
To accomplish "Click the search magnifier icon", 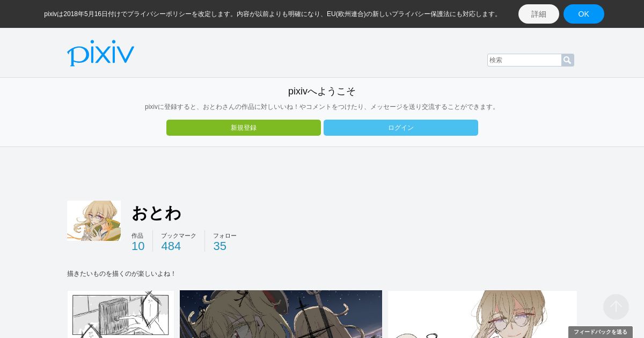I will point(567,60).
